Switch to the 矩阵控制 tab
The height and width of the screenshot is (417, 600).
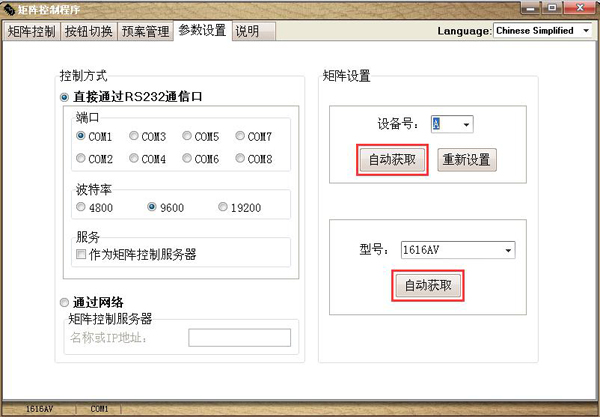click(31, 31)
